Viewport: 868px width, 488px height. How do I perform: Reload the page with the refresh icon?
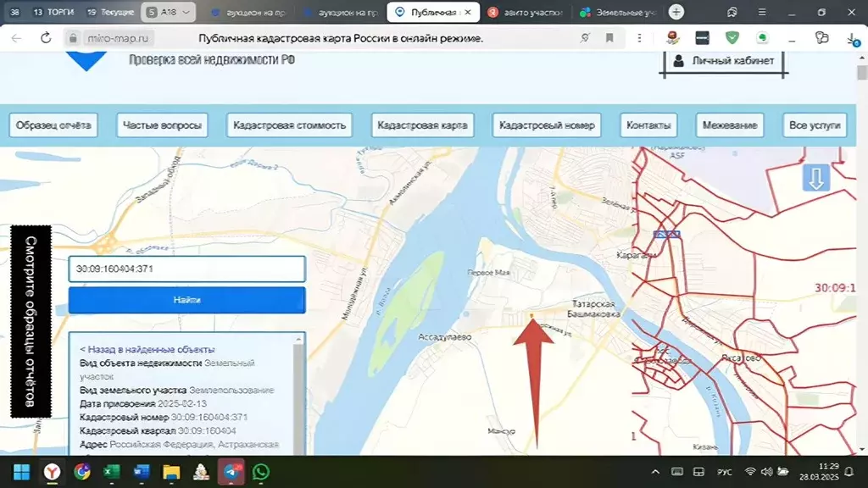[46, 37]
